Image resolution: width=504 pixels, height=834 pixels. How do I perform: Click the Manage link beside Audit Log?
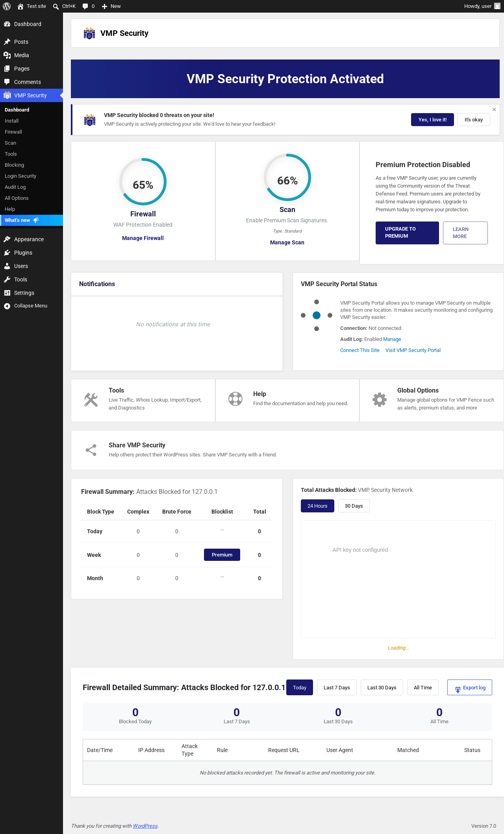coord(392,339)
